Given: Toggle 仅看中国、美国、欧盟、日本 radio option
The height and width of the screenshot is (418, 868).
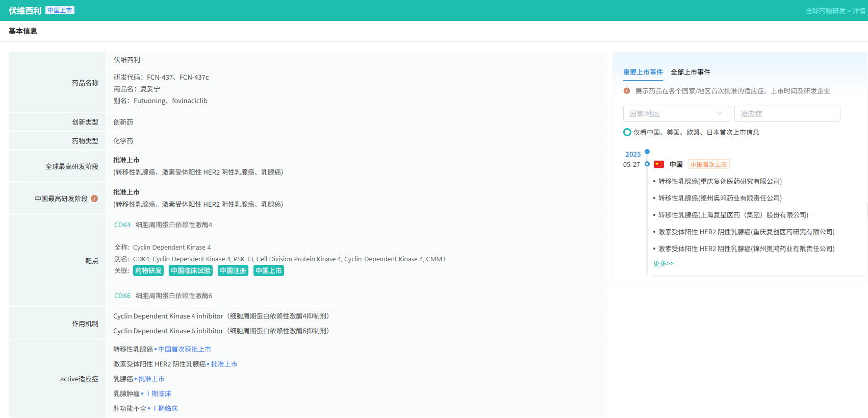Looking at the screenshot, I should [627, 132].
